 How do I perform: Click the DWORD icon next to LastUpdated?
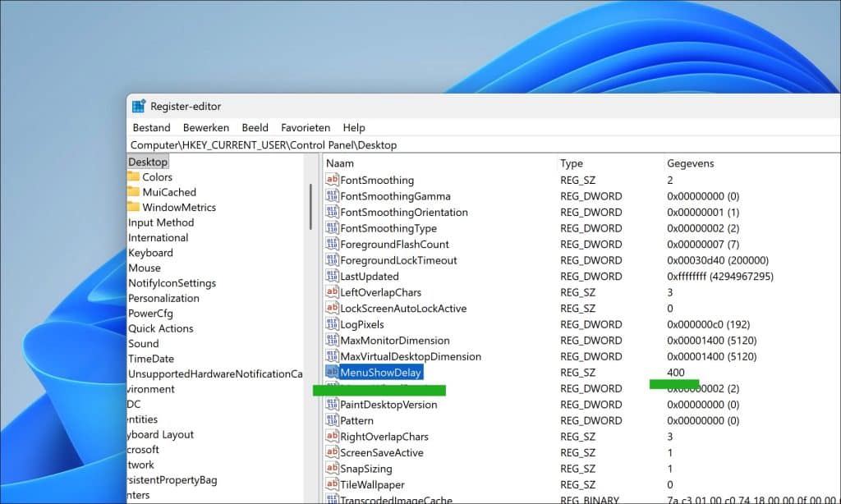[x=332, y=276]
